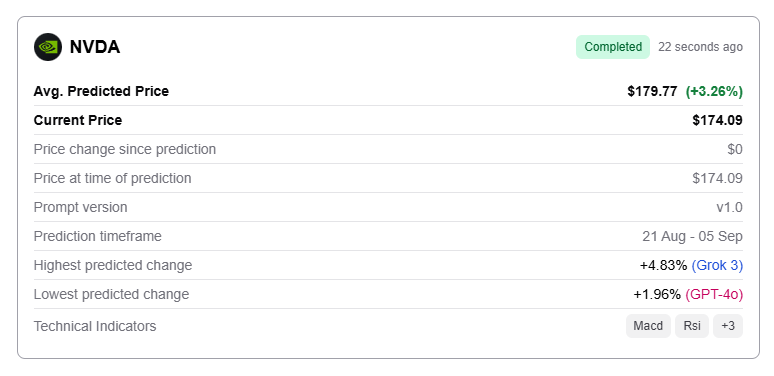
Task: Click the 22 seconds ago timestamp
Action: point(700,47)
